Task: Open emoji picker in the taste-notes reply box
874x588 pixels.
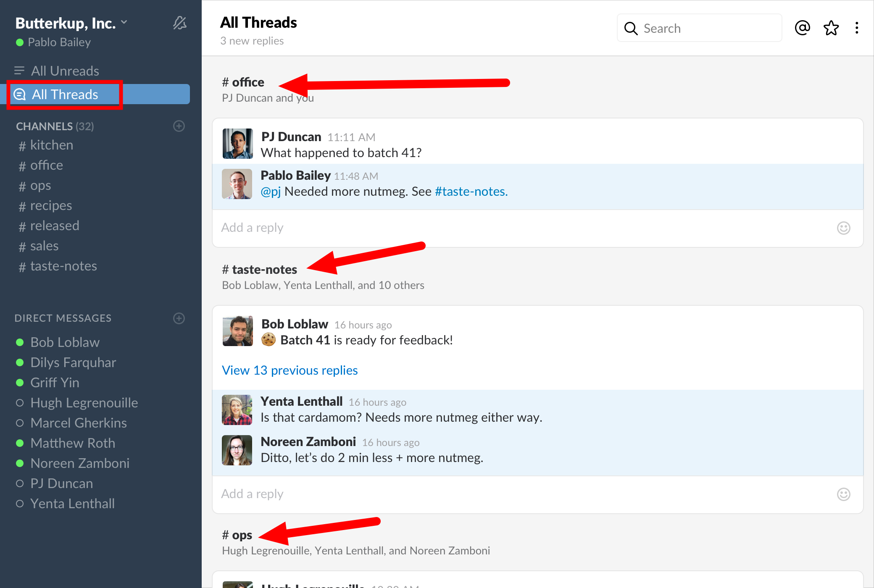Action: click(843, 494)
